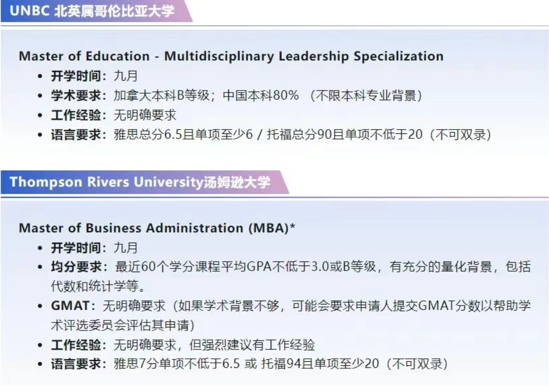Click the (不限本科专业背景) note
549x392 pixels.
[366, 95]
